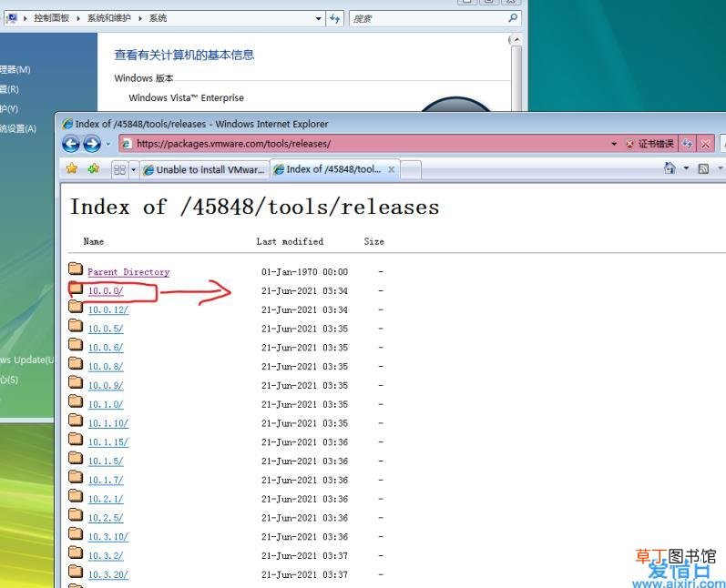Click the 系统和维护 breadcrumb in the System window
This screenshot has height=588, width=726.
(x=109, y=18)
